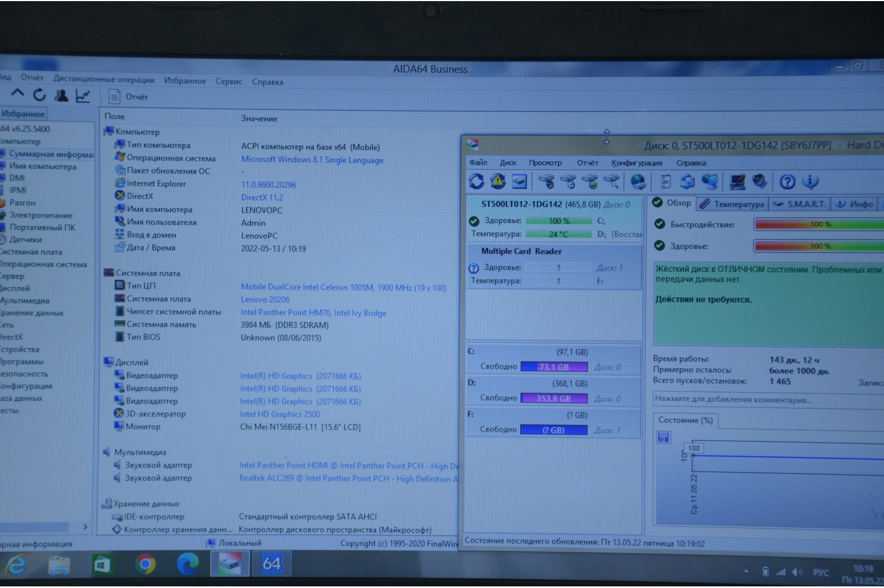Select the Состояние (%) chart tab

tap(685, 420)
